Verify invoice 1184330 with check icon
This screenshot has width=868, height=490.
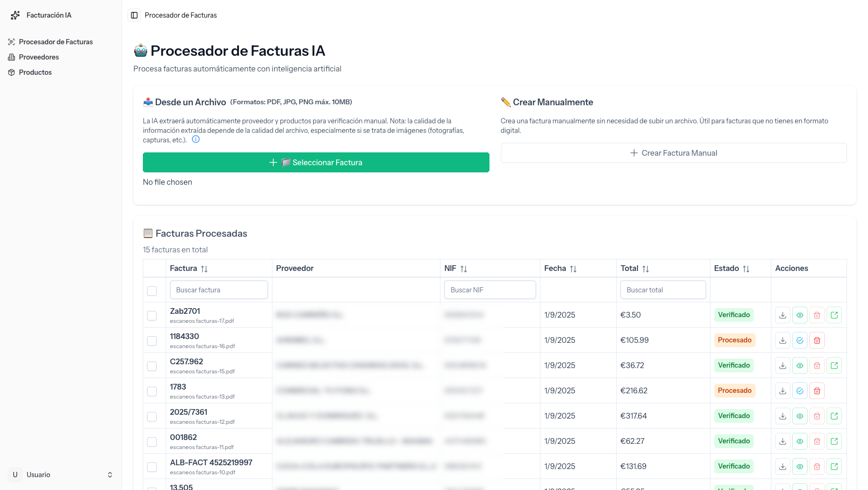[x=800, y=340]
